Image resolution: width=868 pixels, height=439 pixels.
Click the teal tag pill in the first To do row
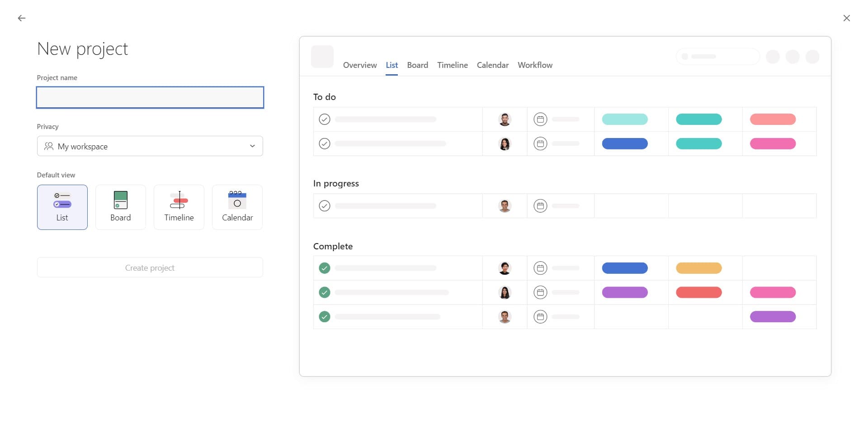point(625,119)
